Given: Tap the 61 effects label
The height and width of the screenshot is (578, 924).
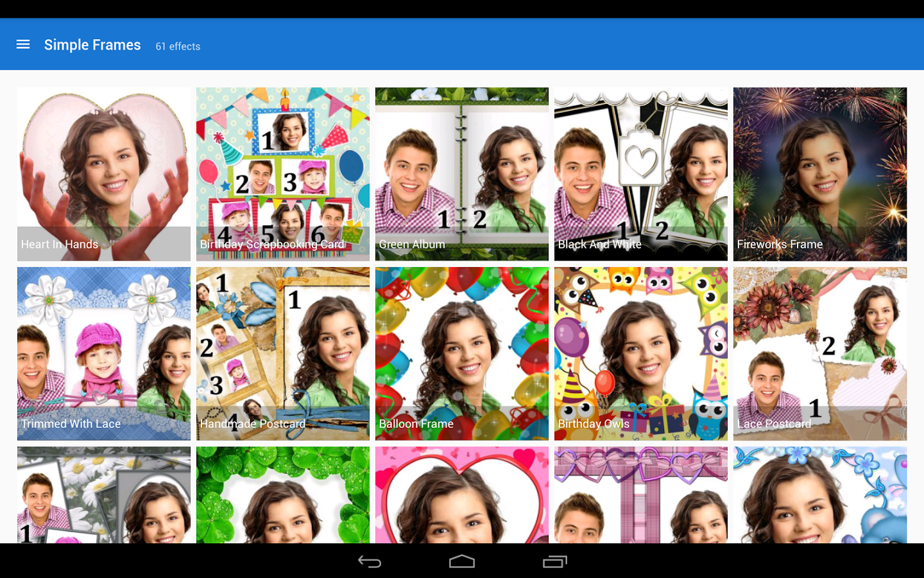Looking at the screenshot, I should [177, 46].
